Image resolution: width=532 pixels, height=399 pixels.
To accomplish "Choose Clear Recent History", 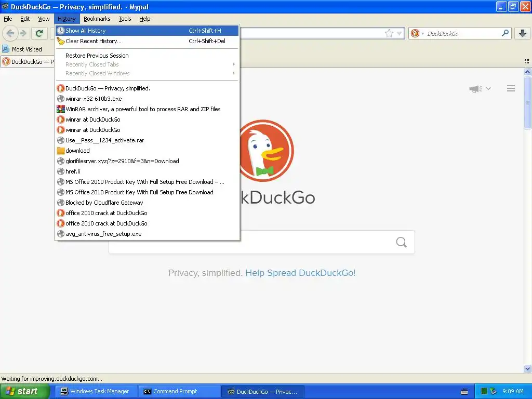I will (x=147, y=41).
